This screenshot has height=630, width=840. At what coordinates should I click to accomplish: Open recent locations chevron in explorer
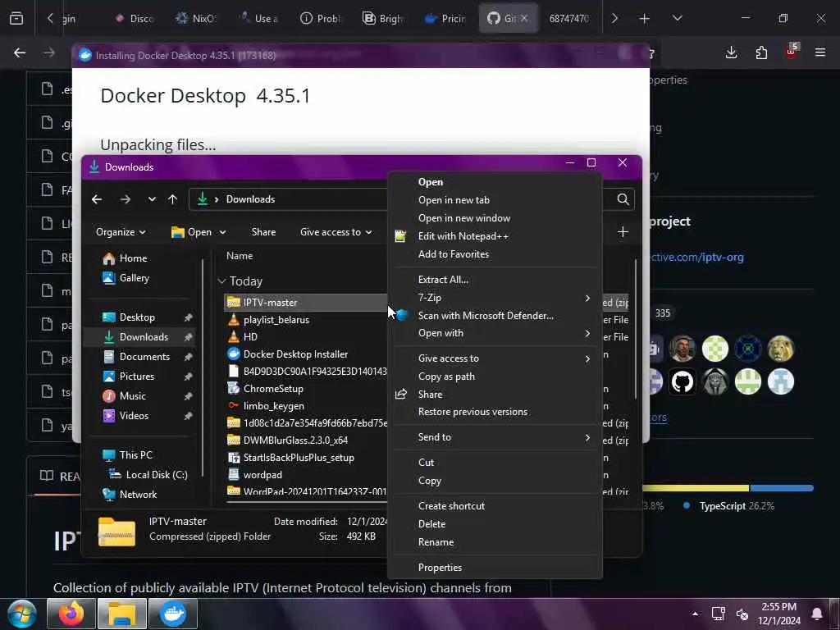click(x=152, y=199)
